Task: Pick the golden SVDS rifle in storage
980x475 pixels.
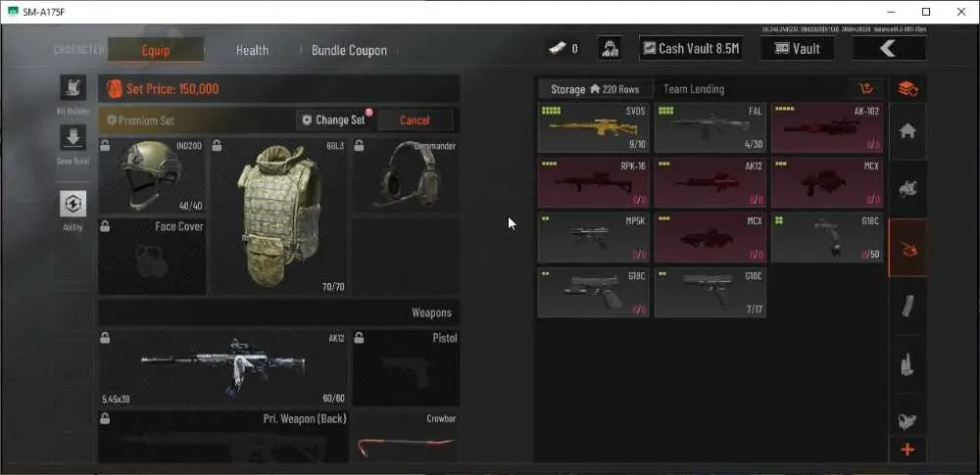Action: (x=593, y=128)
